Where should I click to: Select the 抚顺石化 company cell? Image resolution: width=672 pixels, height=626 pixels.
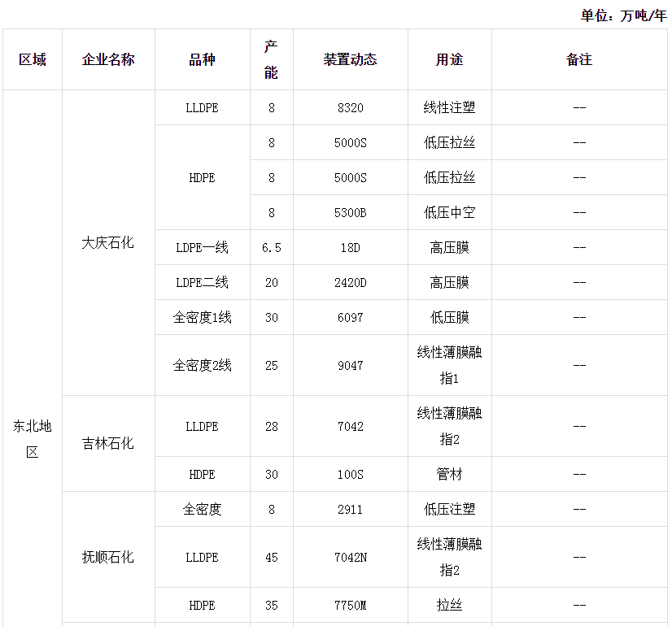(x=108, y=558)
